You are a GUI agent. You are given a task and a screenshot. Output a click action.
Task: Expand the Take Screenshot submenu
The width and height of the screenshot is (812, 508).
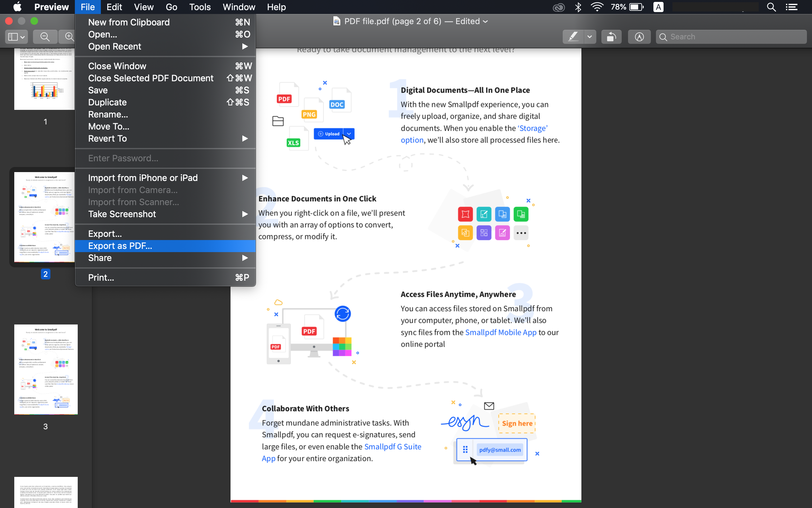[165, 214]
